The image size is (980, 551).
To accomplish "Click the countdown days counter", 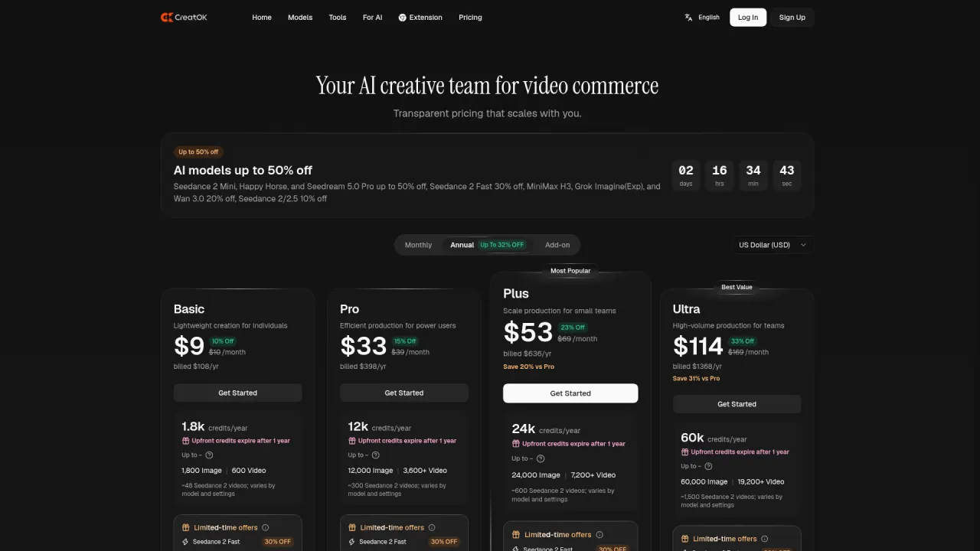I will 686,174.
